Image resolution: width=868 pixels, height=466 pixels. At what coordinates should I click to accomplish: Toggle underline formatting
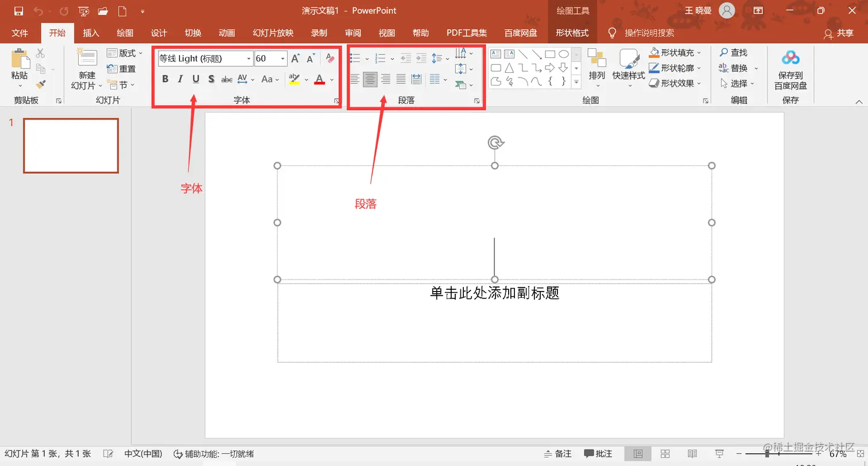point(196,79)
